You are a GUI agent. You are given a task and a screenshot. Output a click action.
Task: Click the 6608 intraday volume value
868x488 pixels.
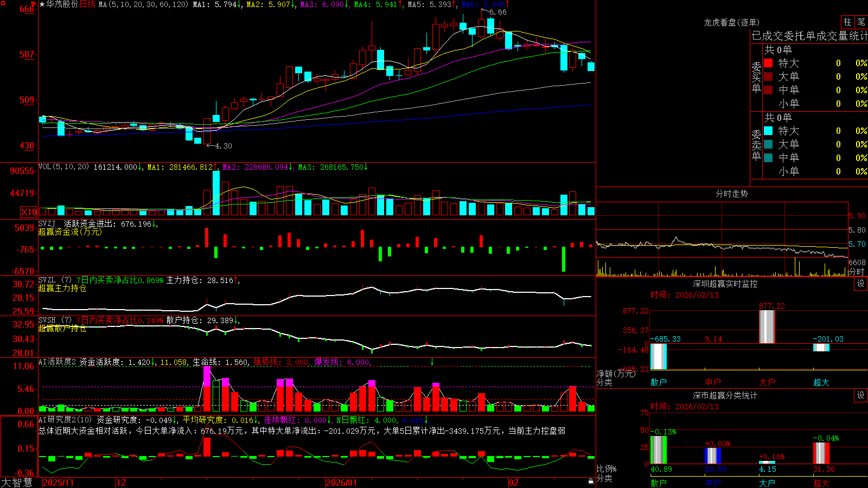(857, 262)
